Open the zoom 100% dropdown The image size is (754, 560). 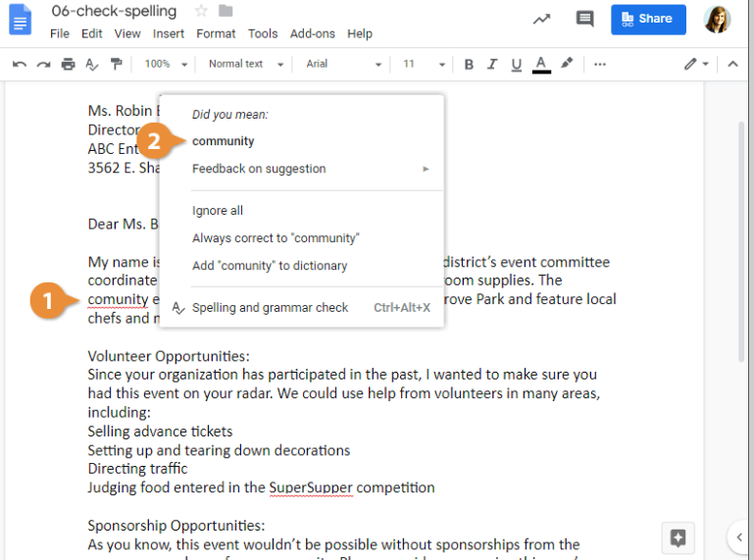click(x=166, y=64)
